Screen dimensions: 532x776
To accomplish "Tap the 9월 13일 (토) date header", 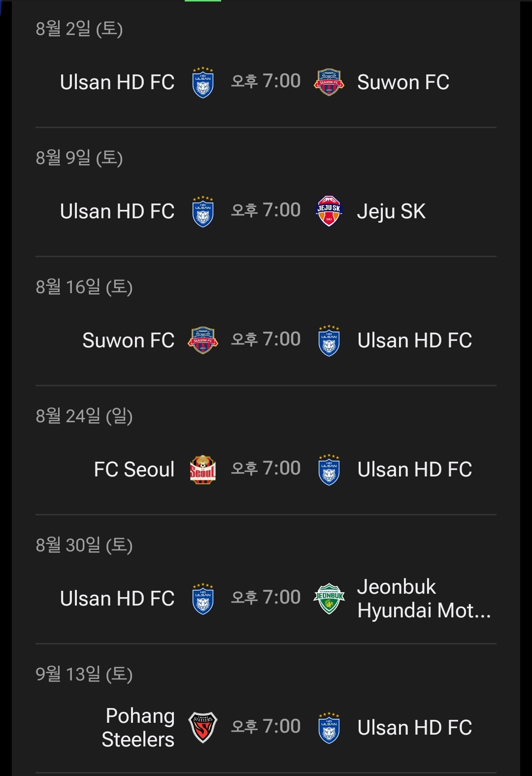I will click(84, 674).
